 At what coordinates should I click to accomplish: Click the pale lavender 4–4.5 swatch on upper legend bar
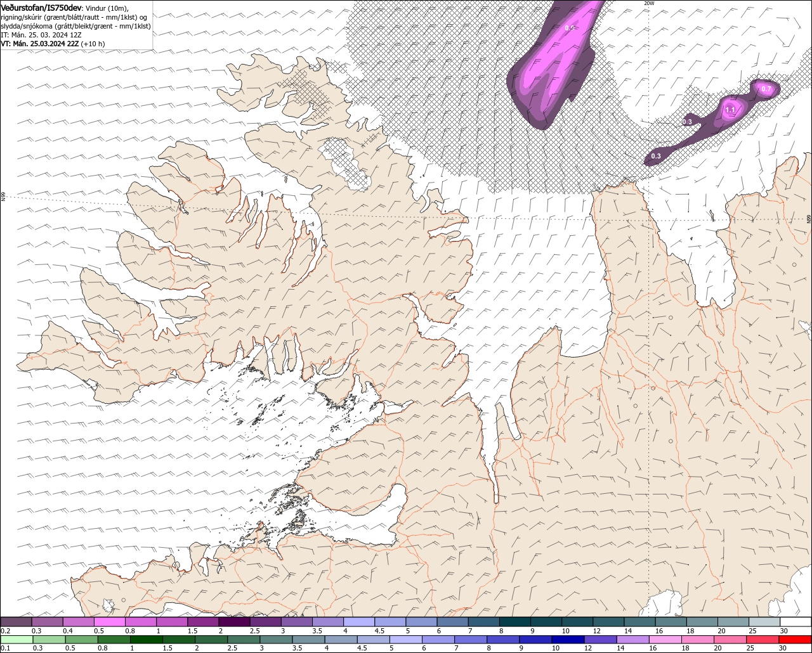click(x=358, y=622)
